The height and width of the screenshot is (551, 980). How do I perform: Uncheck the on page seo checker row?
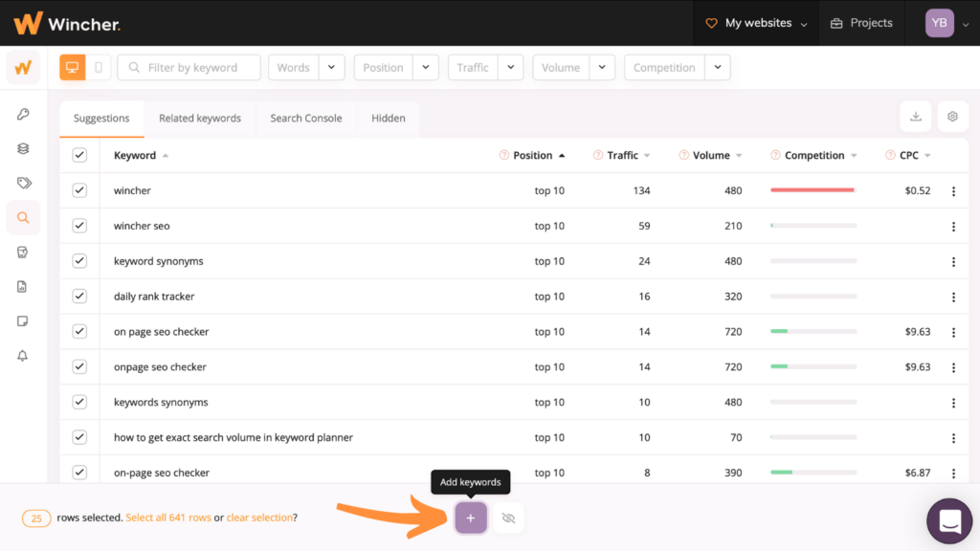point(79,332)
